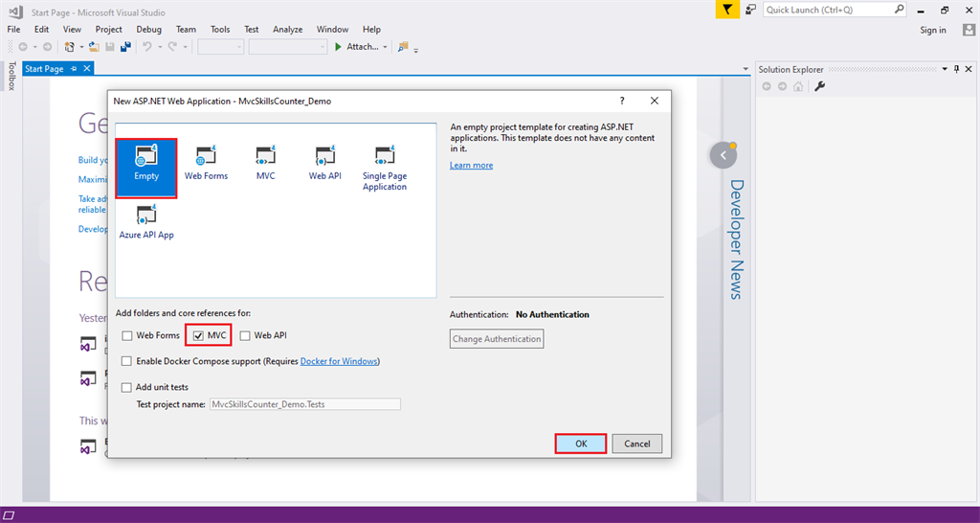The image size is (980, 523).
Task: Pin the Solution Explorer panel
Action: pos(956,69)
